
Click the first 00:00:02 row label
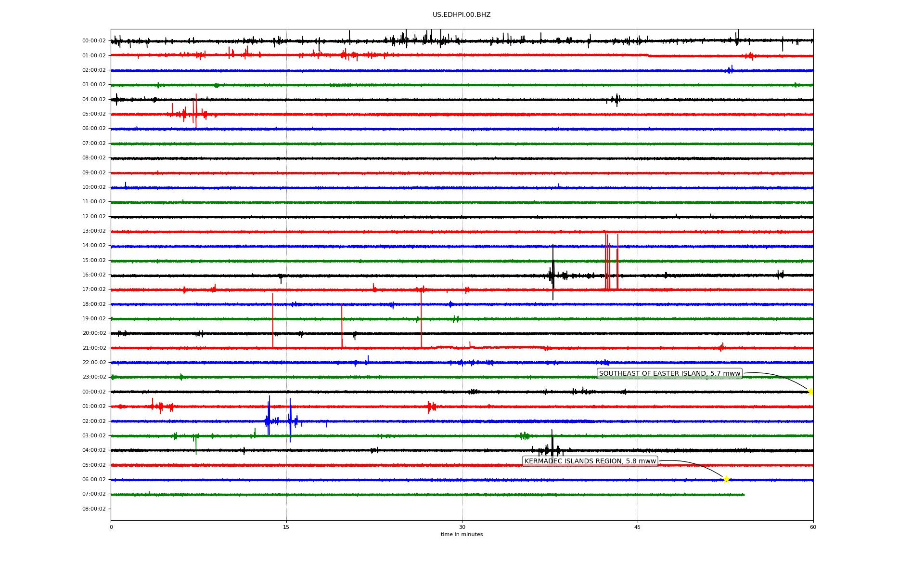94,41
